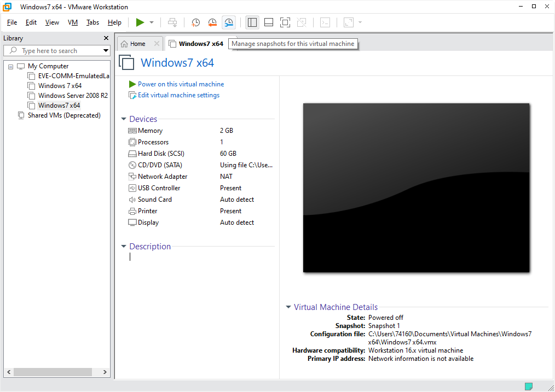Screen dimensions: 555x392
Task: Toggle the library panel toolbar button
Action: 252,22
